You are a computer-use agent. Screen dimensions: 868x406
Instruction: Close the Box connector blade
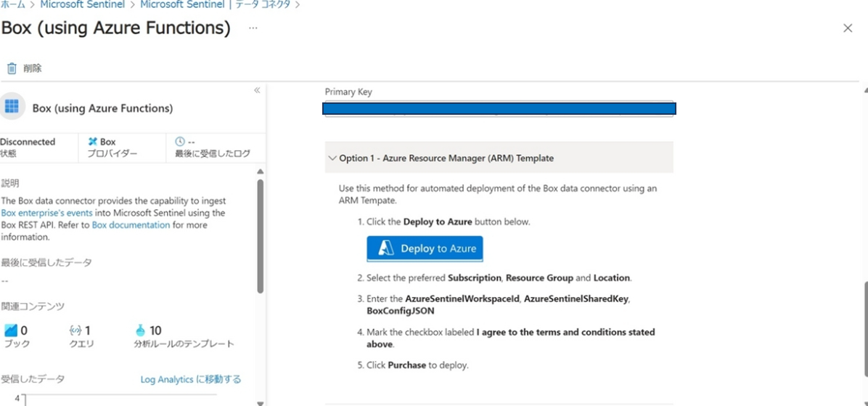848,28
